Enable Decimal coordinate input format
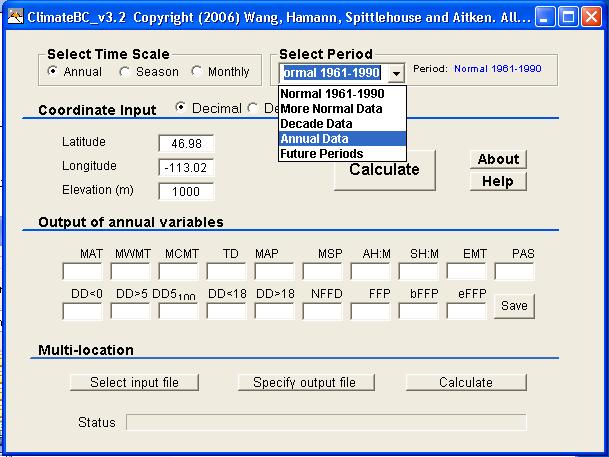Image resolution: width=609 pixels, height=457 pixels. coord(181,107)
